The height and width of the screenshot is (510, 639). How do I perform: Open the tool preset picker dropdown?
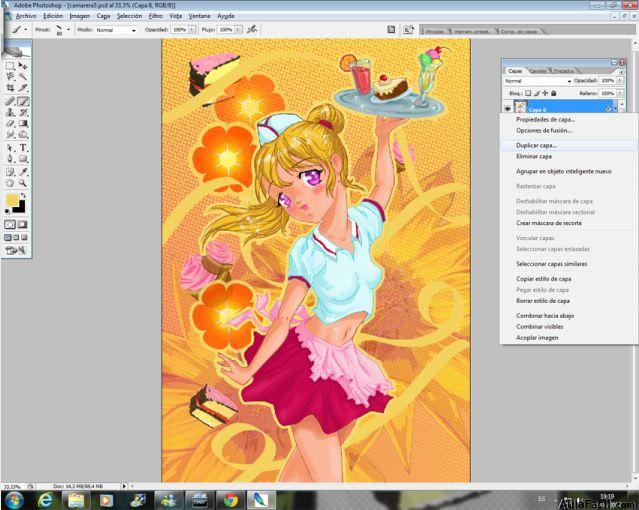tap(25, 30)
